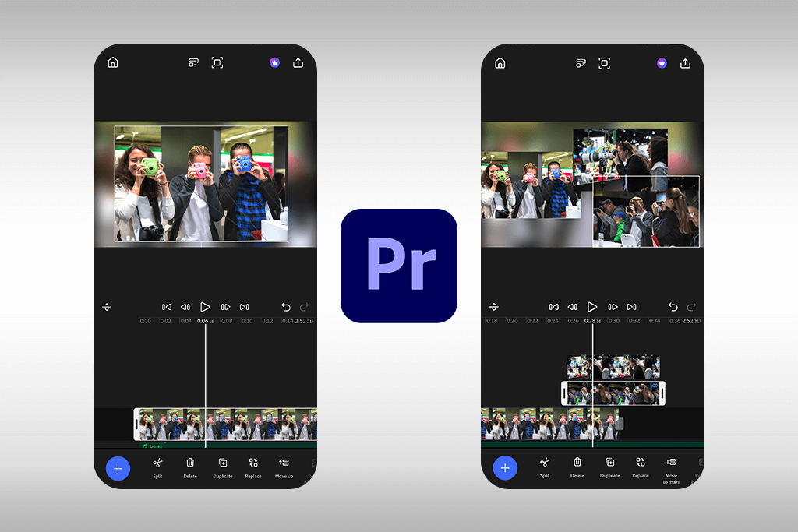Jump to previous clip on left phone
The image size is (798, 532).
pos(167,307)
